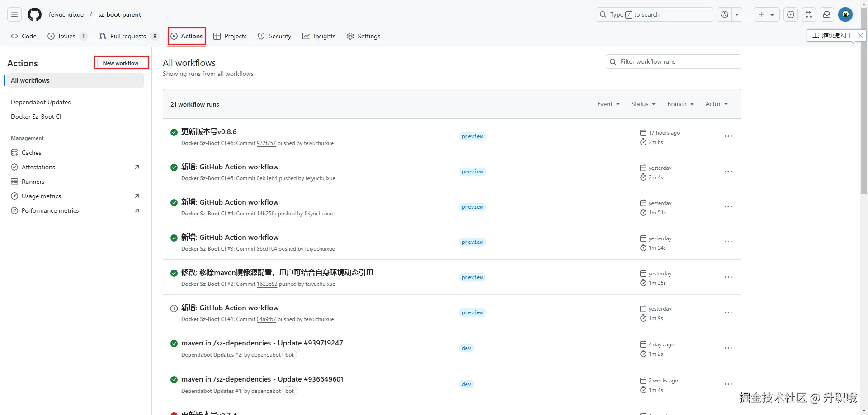Switch to the Projects tab

pyautogui.click(x=230, y=36)
